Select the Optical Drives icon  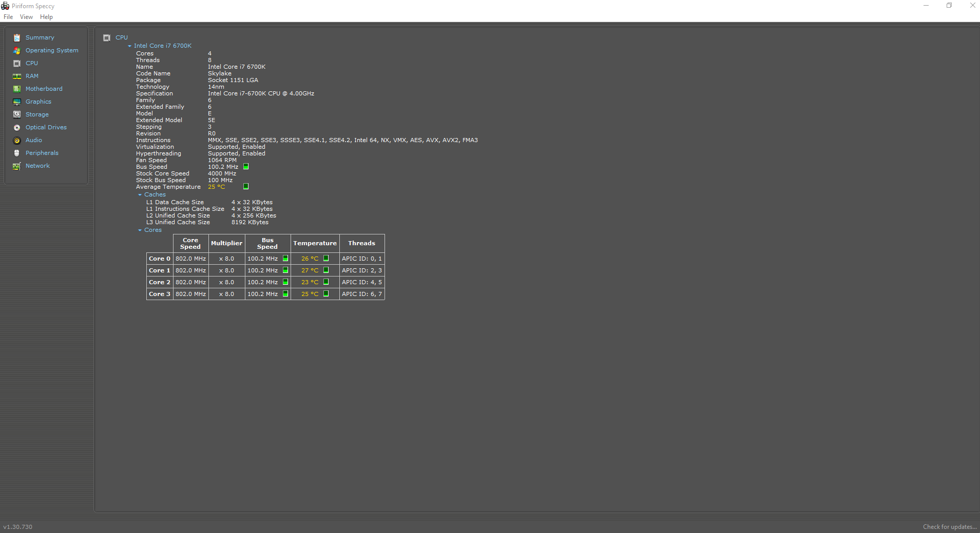click(x=17, y=127)
